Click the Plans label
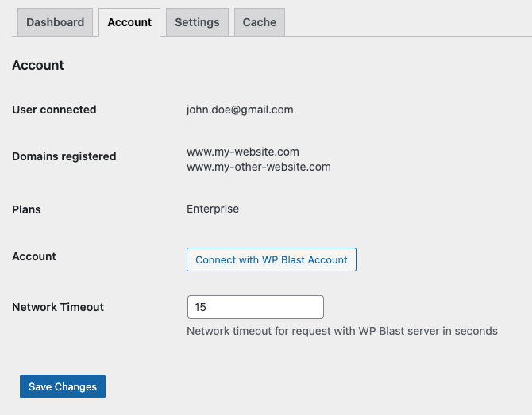 26,209
